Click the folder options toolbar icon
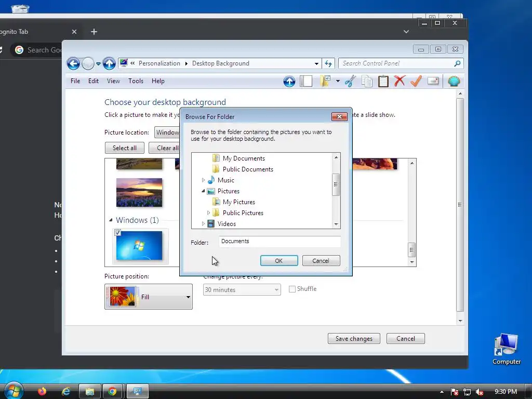The width and height of the screenshot is (532, 399). [325, 82]
